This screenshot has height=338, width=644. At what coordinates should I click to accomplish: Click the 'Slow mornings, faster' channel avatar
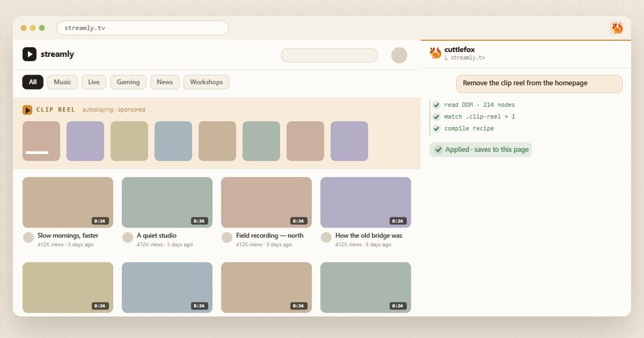(28, 237)
